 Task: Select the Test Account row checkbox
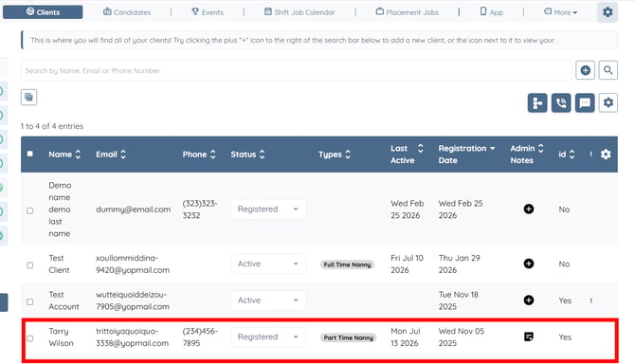(x=30, y=301)
